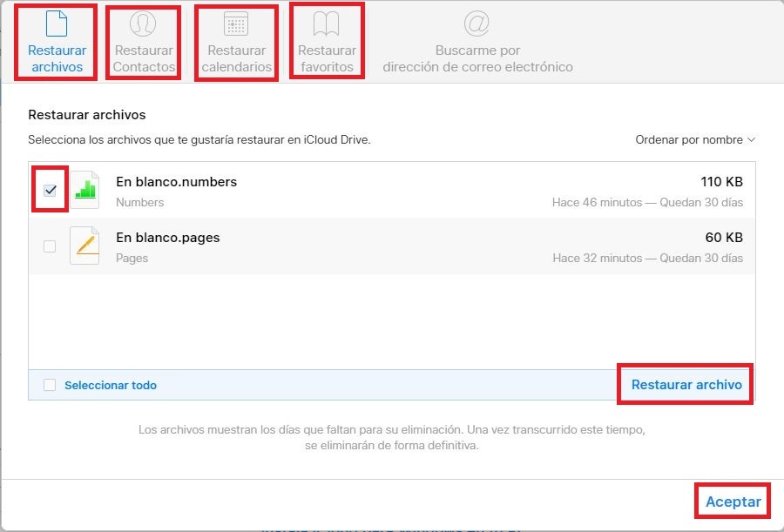Open the Restaurar archivos tab
Viewport: 784px width, 532px height.
click(x=57, y=42)
